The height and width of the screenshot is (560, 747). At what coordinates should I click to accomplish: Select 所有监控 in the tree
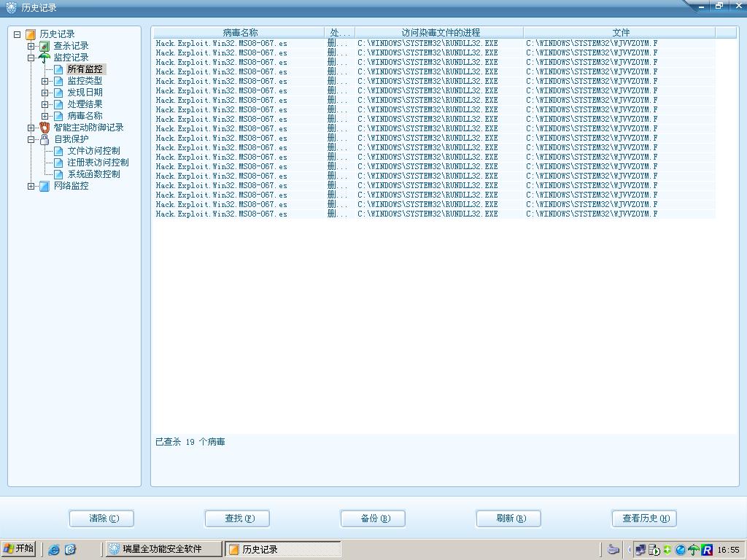click(85, 69)
